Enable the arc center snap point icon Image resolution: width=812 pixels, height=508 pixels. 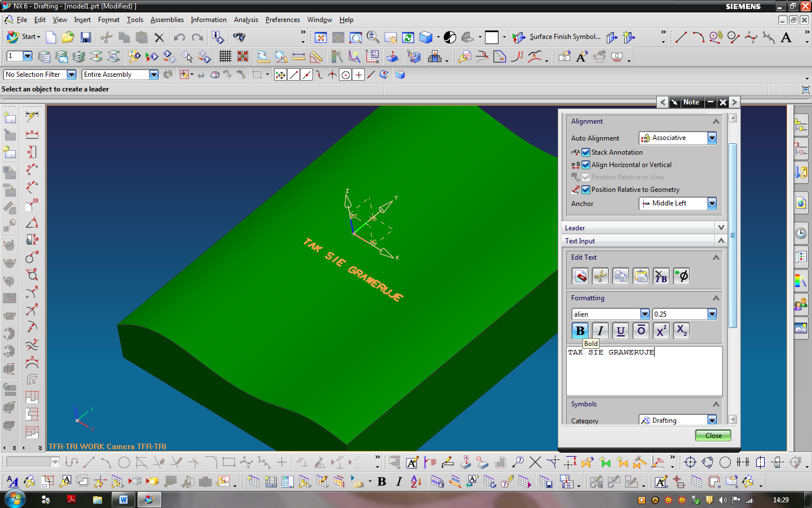point(346,75)
